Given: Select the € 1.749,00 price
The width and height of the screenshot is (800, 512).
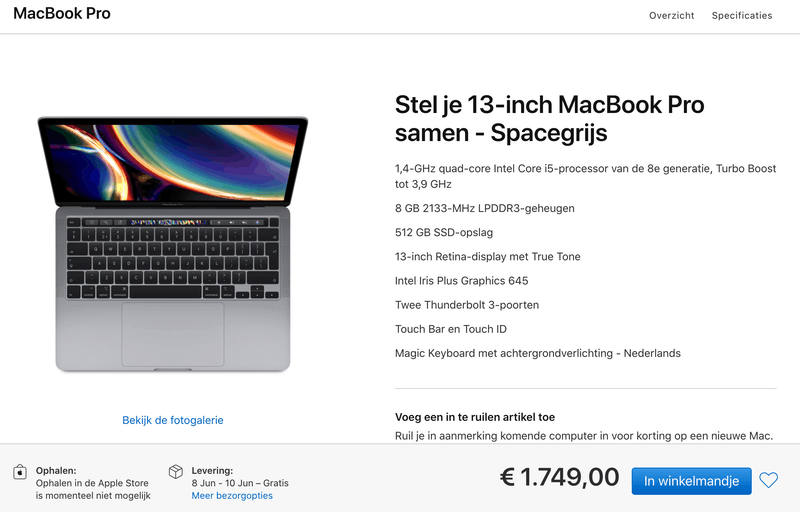Looking at the screenshot, I should 559,478.
